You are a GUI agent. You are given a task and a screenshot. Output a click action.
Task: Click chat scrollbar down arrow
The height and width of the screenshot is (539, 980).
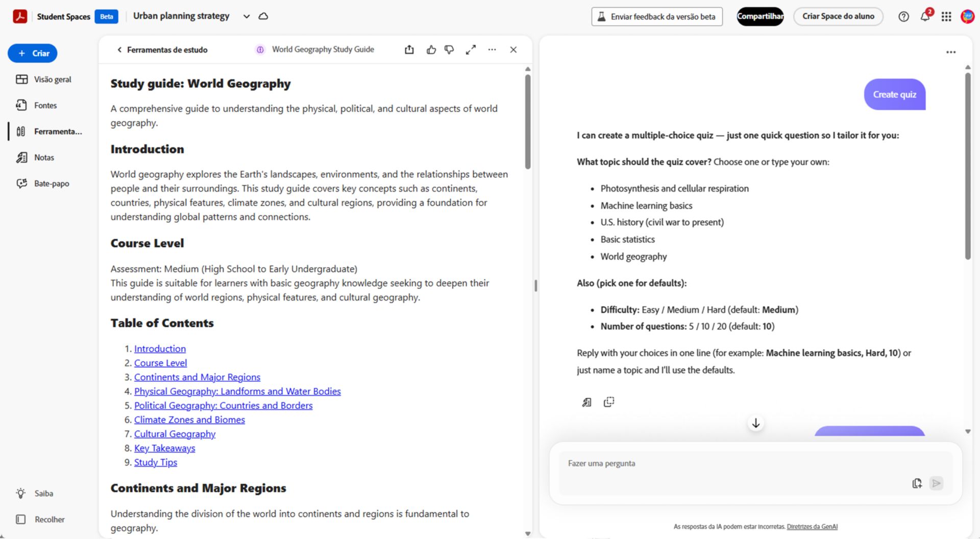pos(967,431)
